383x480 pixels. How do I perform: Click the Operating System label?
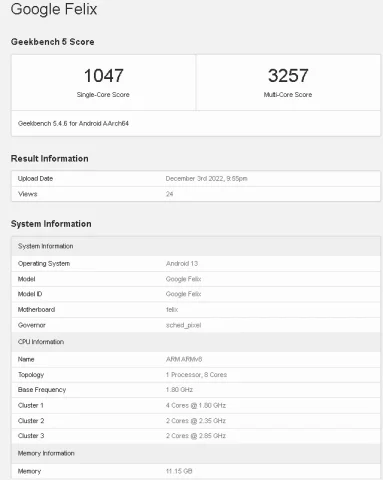click(44, 264)
